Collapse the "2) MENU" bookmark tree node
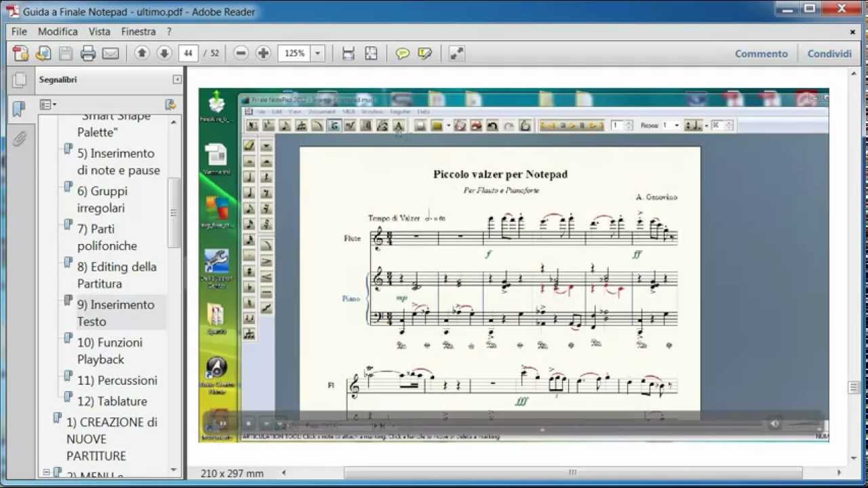 click(46, 472)
